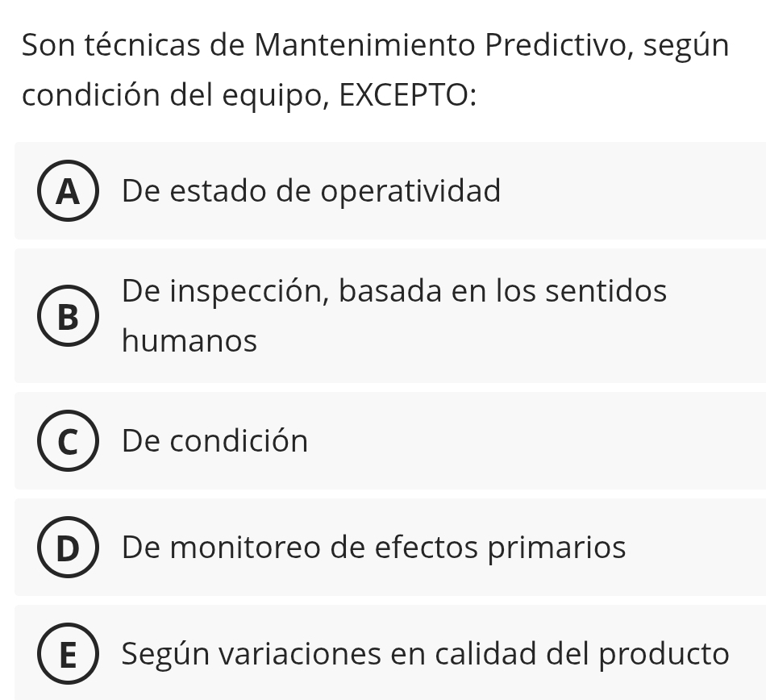Select the circled letter C option

tap(69, 441)
